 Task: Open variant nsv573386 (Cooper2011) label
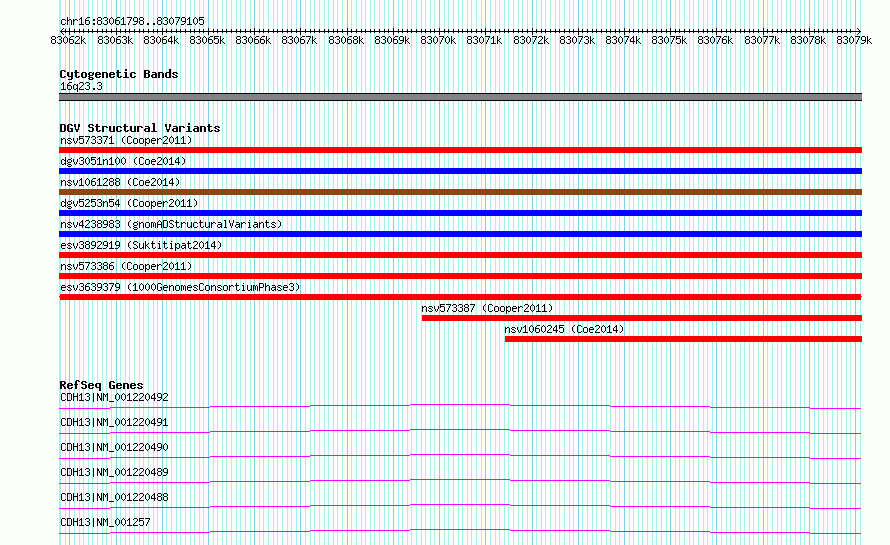pyautogui.click(x=126, y=266)
